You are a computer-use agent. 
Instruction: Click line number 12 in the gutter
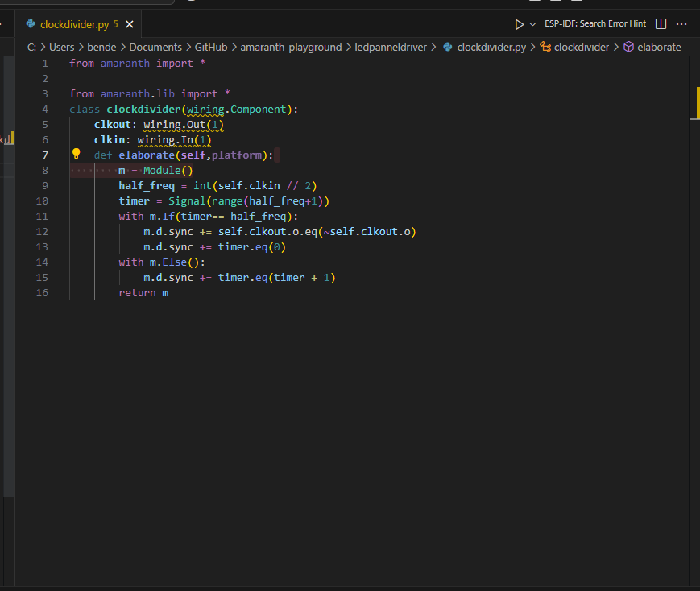point(42,232)
